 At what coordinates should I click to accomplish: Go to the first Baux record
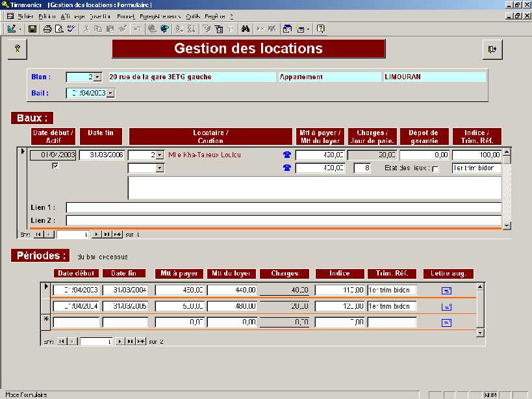click(x=39, y=234)
